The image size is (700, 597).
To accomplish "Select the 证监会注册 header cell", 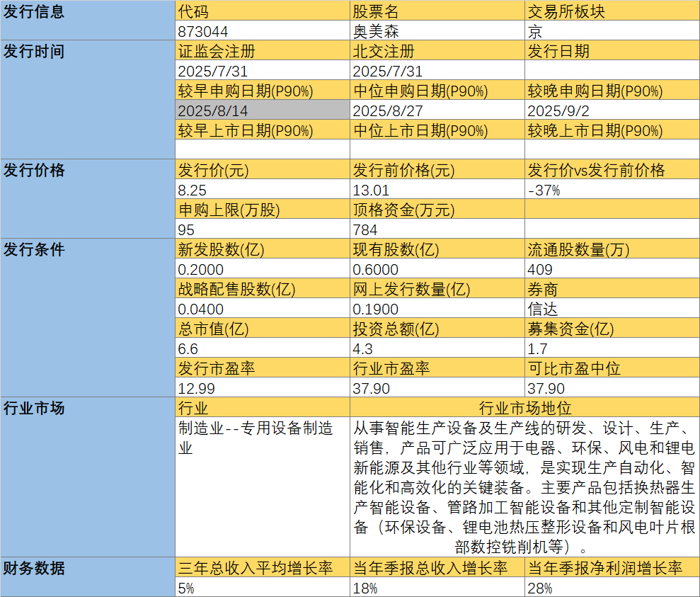I will 263,50.
